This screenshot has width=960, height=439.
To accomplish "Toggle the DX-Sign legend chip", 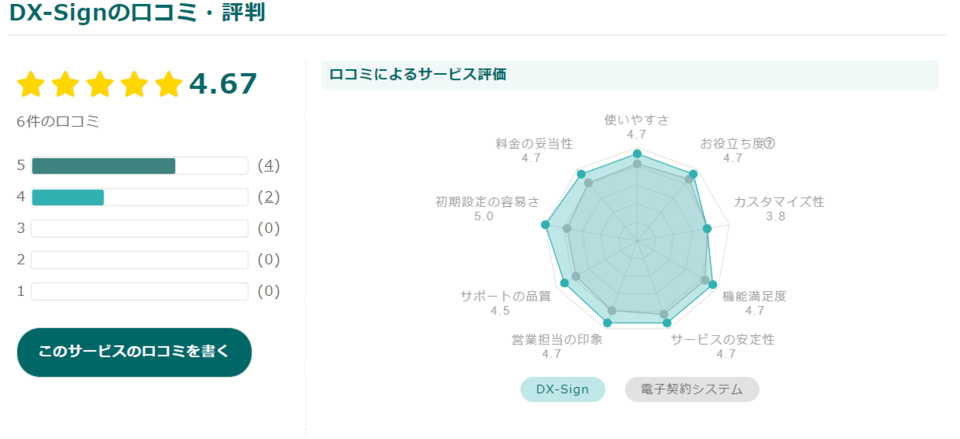I will [563, 389].
